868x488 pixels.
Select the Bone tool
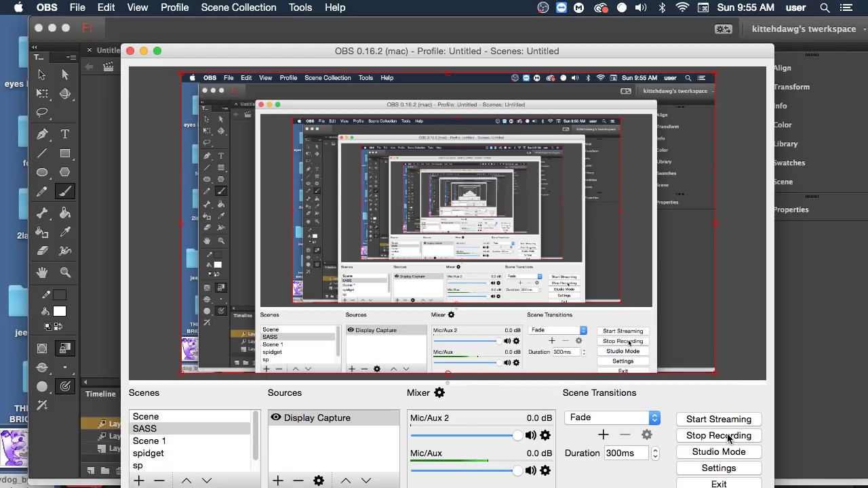click(x=42, y=213)
